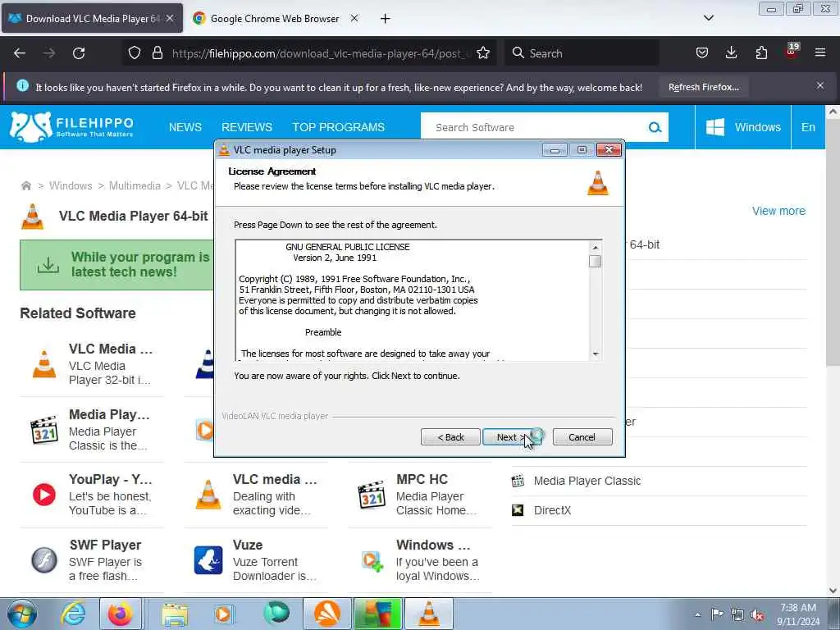Open the Windows Start button

(x=22, y=614)
